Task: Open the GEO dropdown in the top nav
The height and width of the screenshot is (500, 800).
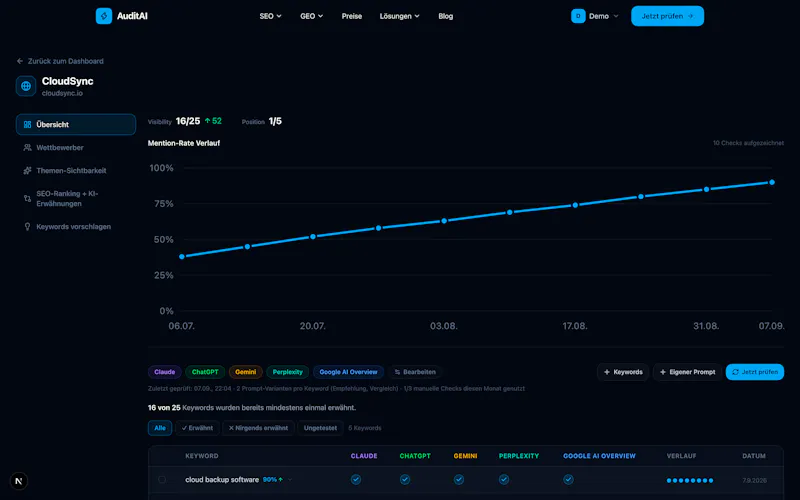Action: [x=311, y=16]
